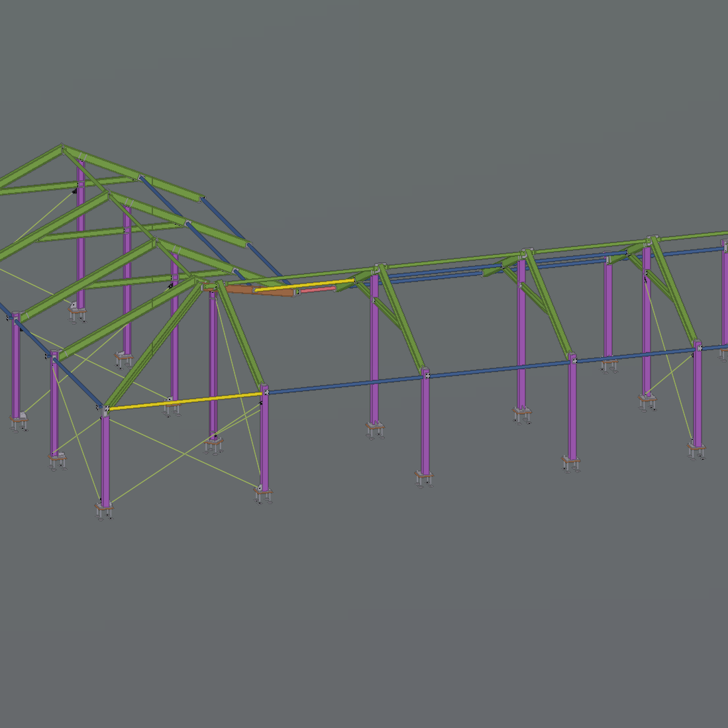Screen dimensions: 728x728
Task: Pick the upper yellow beam above the pink member
Action: click(x=305, y=285)
